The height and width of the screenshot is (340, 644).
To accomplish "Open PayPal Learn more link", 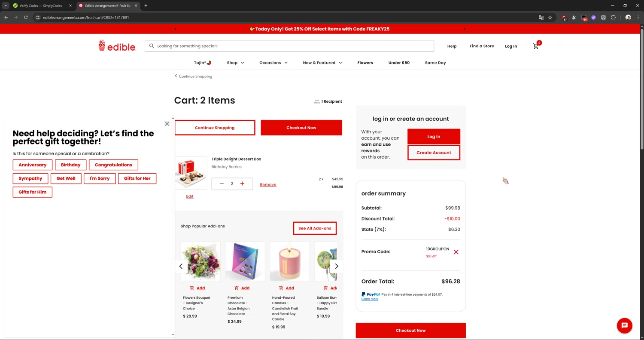I will pyautogui.click(x=370, y=299).
